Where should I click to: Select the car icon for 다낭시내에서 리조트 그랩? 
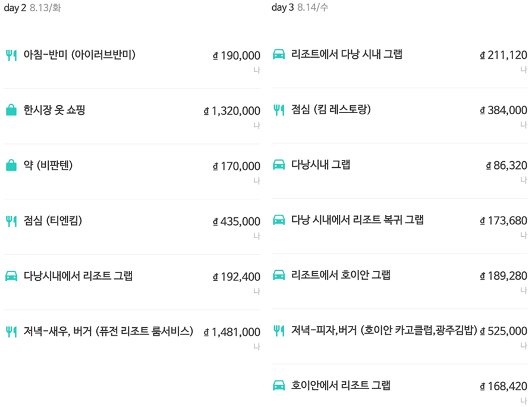pyautogui.click(x=11, y=276)
